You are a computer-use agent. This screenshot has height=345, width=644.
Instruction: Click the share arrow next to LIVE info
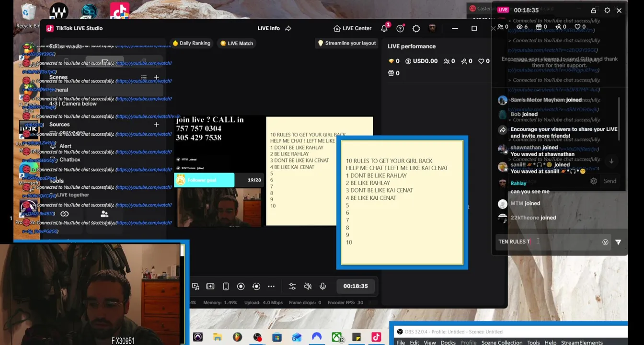click(288, 28)
